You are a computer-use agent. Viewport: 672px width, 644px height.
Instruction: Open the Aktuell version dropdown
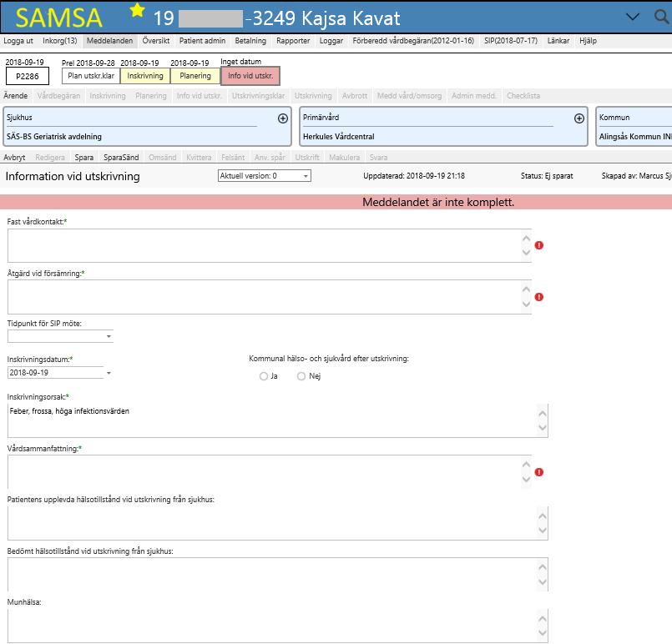[x=264, y=175]
